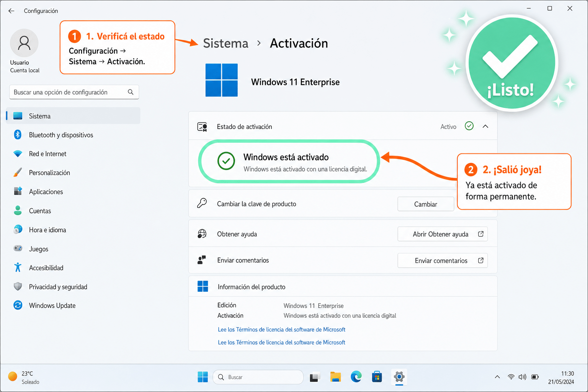Open the Start menu from taskbar
Image resolution: width=588 pixels, height=392 pixels.
click(x=203, y=377)
